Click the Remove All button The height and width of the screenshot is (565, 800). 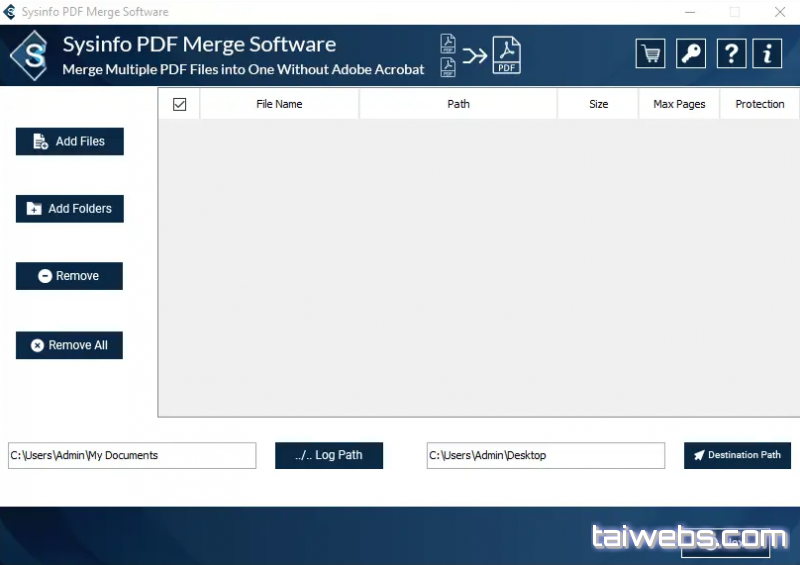[x=69, y=345]
